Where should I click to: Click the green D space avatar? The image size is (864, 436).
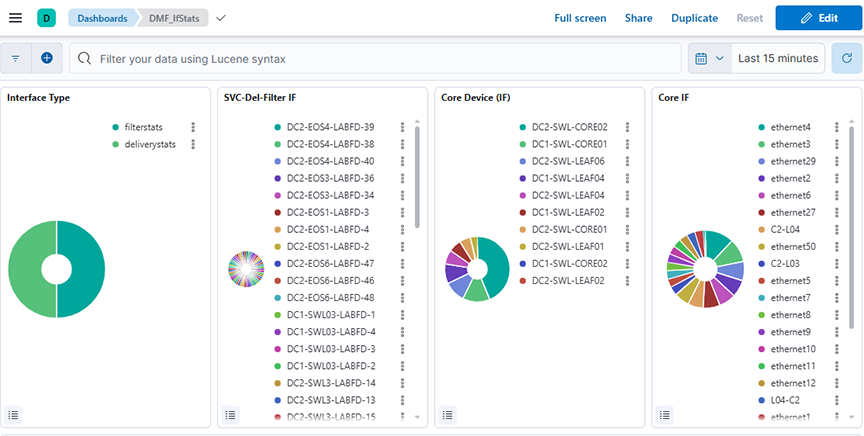(46, 18)
